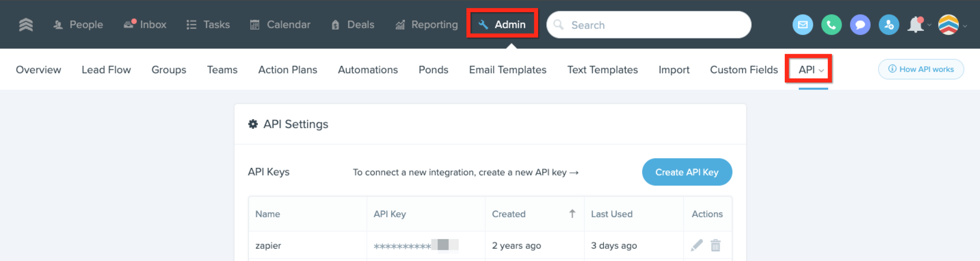This screenshot has height=261, width=980.
Task: Start a call with the phone icon
Action: click(831, 25)
